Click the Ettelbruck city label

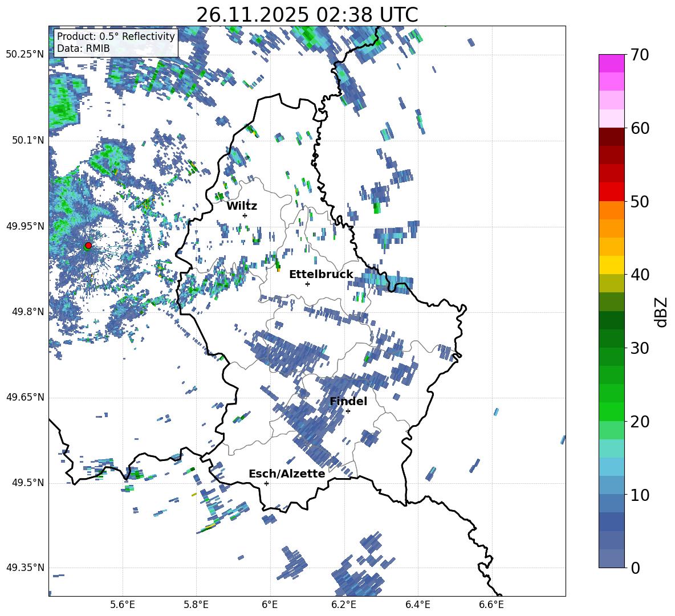(321, 275)
